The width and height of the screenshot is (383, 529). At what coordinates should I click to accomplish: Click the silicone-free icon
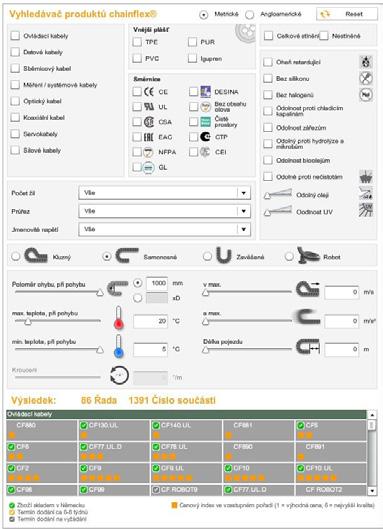[x=366, y=78]
